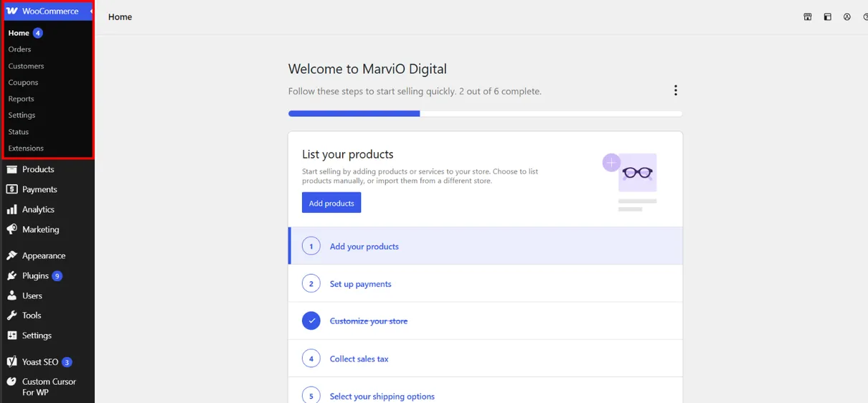868x403 pixels.
Task: Click the user account circle icon
Action: 847,17
